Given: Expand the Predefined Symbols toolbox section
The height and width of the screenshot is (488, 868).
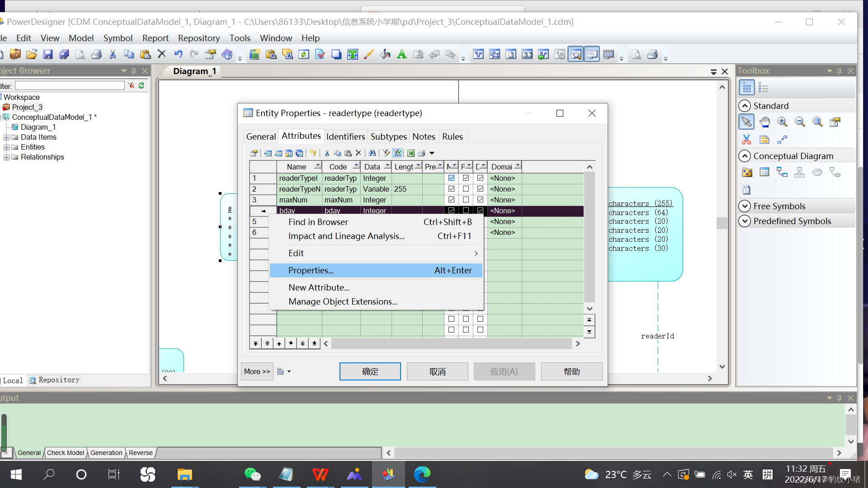Looking at the screenshot, I should click(x=745, y=221).
